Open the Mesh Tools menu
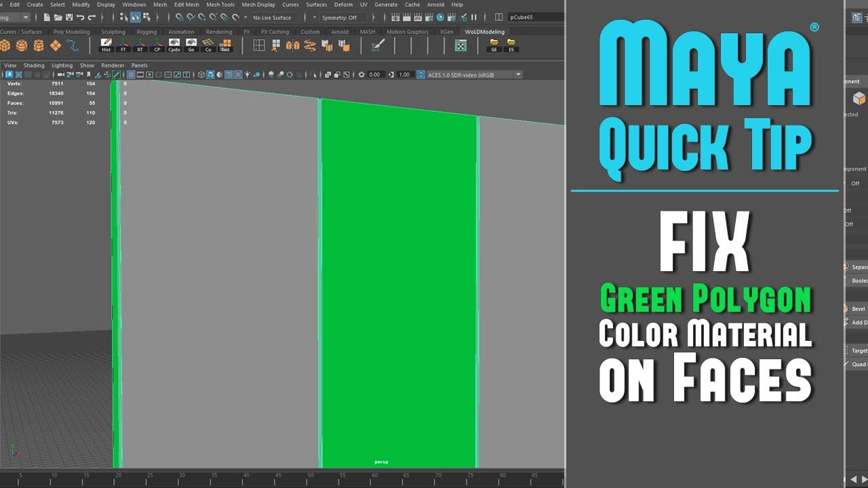This screenshot has height=488, width=868. click(x=220, y=5)
